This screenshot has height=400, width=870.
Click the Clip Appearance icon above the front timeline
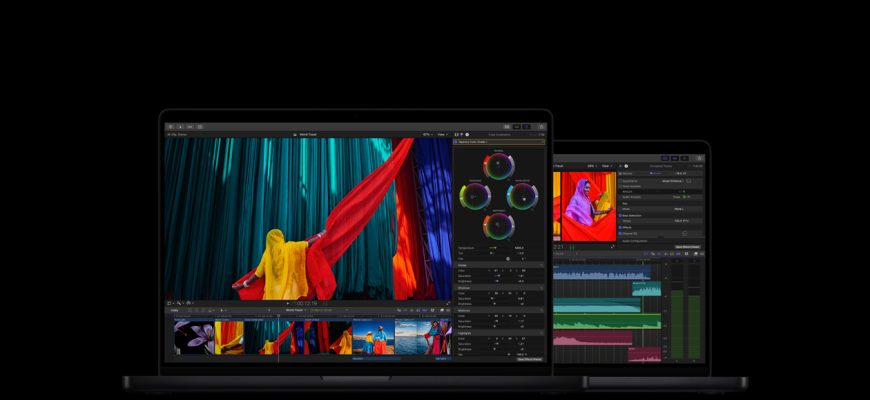pos(433,310)
